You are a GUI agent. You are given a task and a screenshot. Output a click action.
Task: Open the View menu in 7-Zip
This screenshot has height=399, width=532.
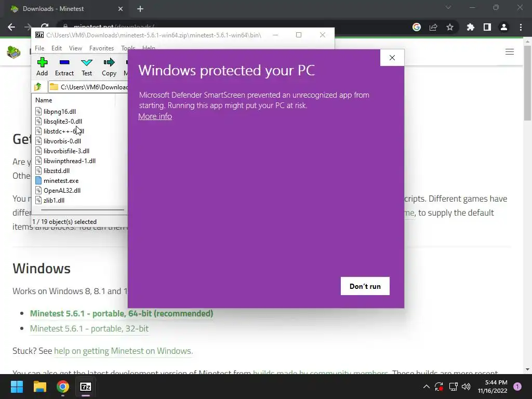(x=75, y=48)
